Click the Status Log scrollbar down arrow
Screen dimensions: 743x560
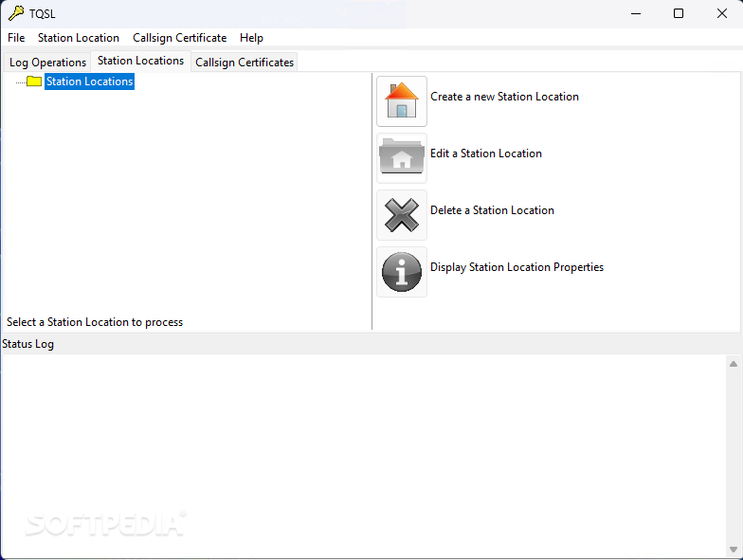[734, 550]
